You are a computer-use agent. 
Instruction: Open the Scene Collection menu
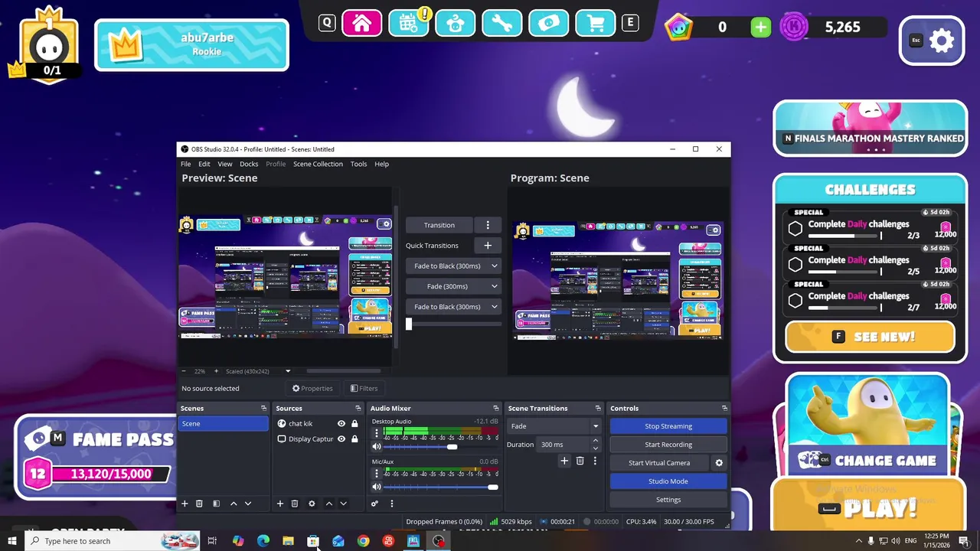click(318, 164)
